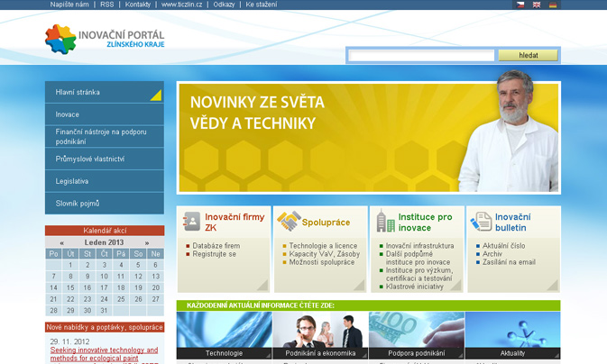Click the Instituce pro inovace building icon

coord(385,222)
